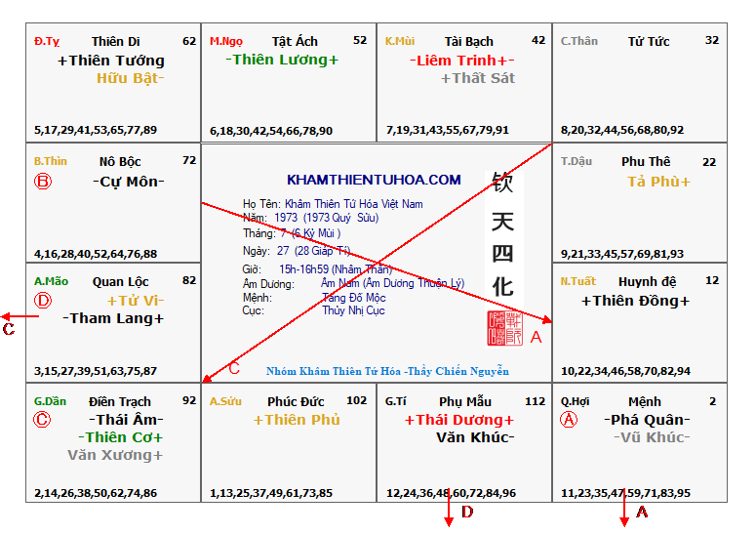This screenshot has height=535, width=756.
Task: Select the Tật Ách palace title
Action: click(x=295, y=41)
